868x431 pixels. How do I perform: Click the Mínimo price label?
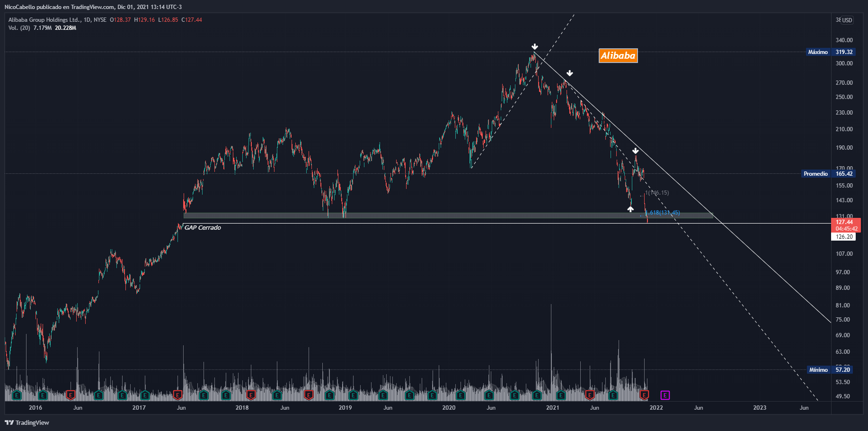click(819, 370)
